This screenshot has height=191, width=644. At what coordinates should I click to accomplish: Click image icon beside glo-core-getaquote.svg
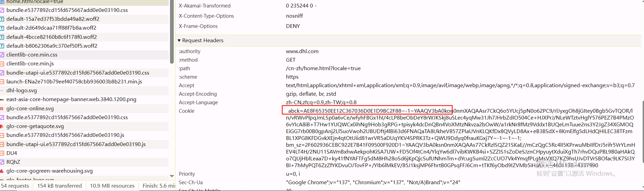(x=2, y=126)
